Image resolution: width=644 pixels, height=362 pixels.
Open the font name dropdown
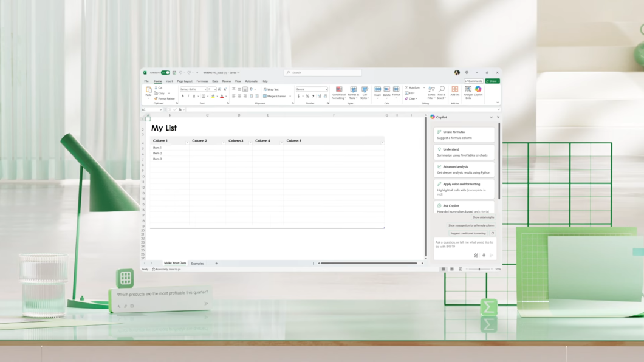(205, 89)
